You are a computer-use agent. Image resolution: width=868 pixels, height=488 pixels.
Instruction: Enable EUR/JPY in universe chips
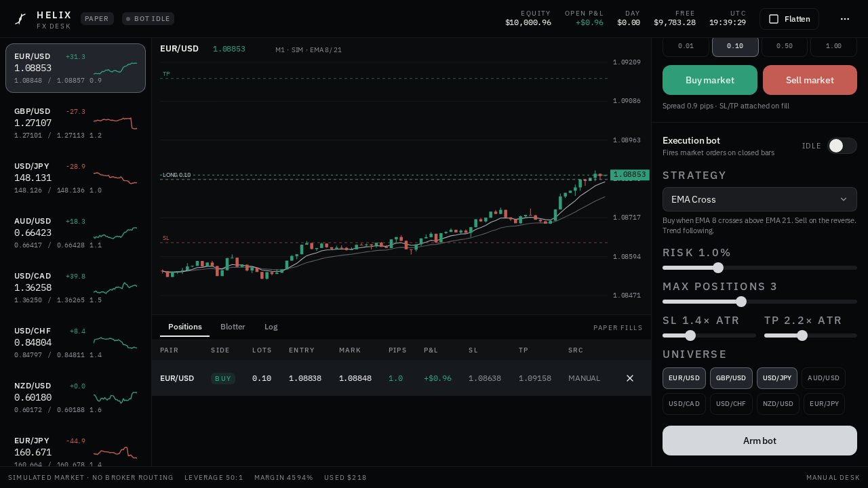coord(824,404)
